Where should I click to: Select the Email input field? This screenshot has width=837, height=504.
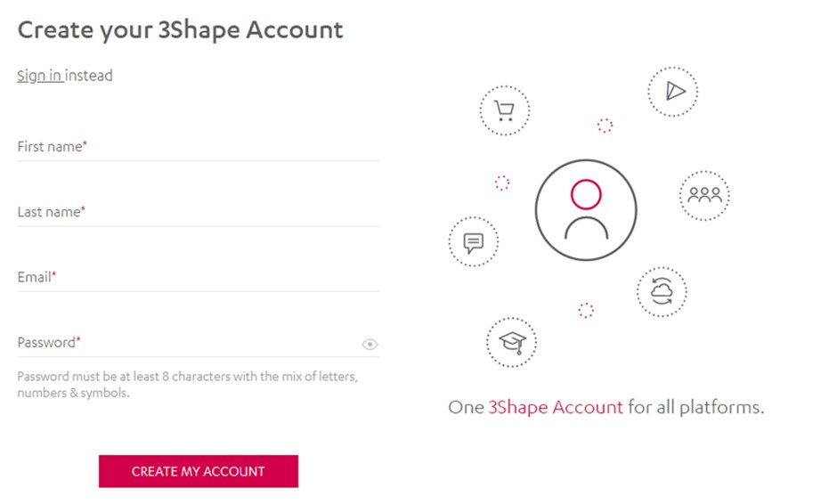tap(198, 278)
